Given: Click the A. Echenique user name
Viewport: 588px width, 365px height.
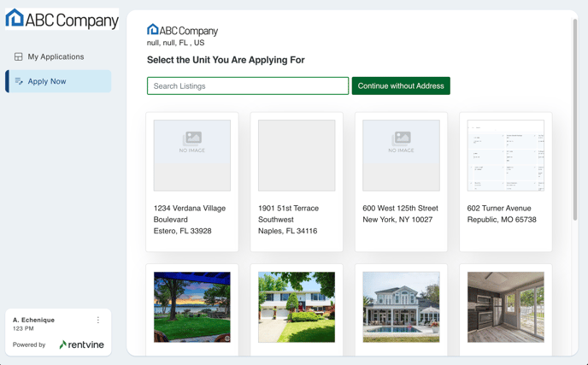Looking at the screenshot, I should pos(34,320).
